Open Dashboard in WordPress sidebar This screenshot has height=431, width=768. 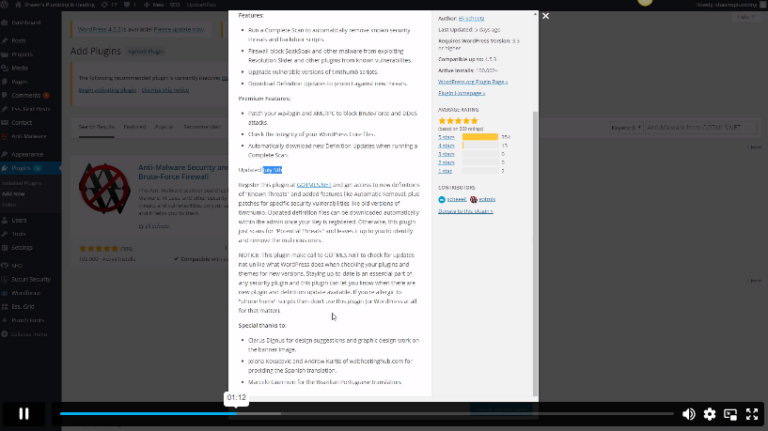click(x=26, y=23)
